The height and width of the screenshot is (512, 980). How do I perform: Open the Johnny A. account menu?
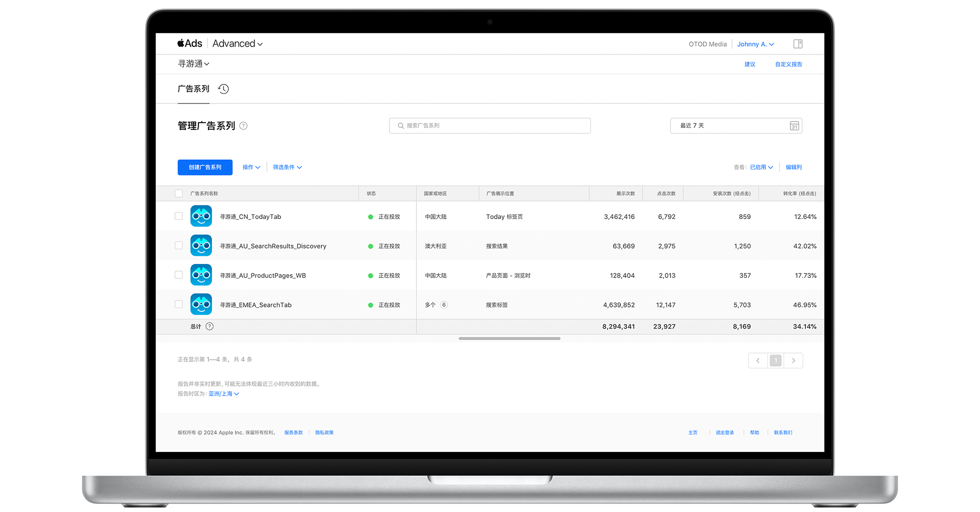tap(755, 44)
